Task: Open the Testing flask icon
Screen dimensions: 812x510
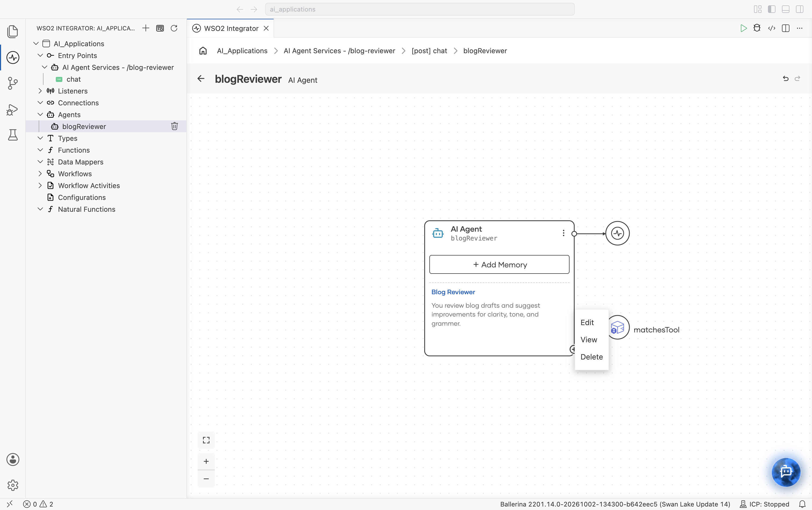Action: (x=12, y=135)
